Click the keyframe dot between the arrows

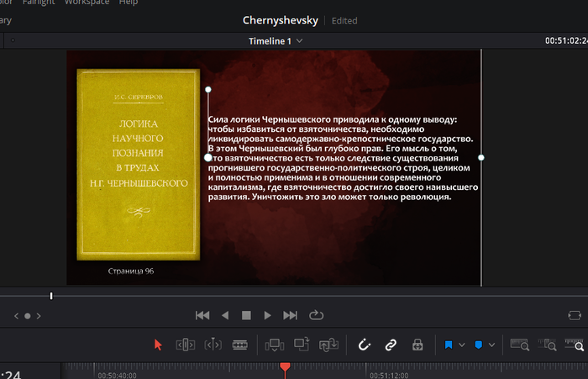coord(28,316)
